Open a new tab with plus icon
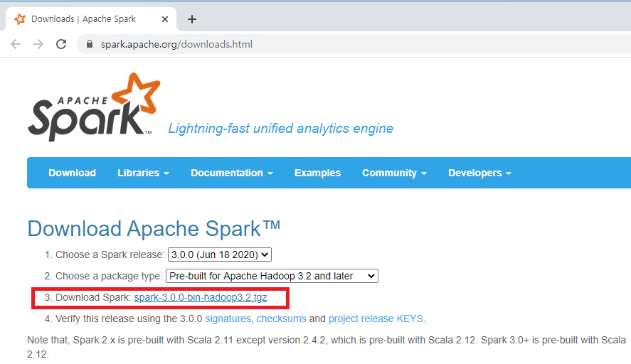631x364 pixels. [x=192, y=19]
